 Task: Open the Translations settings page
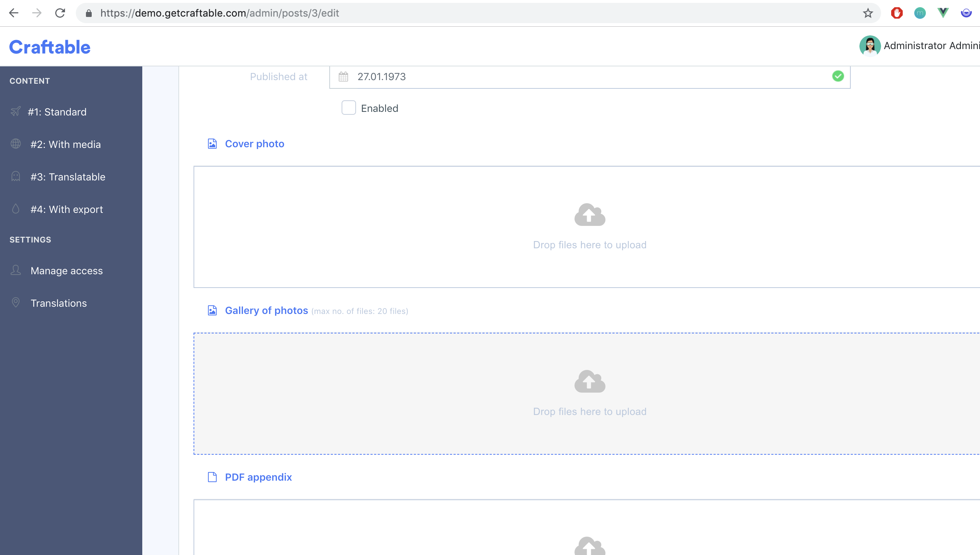pos(59,303)
